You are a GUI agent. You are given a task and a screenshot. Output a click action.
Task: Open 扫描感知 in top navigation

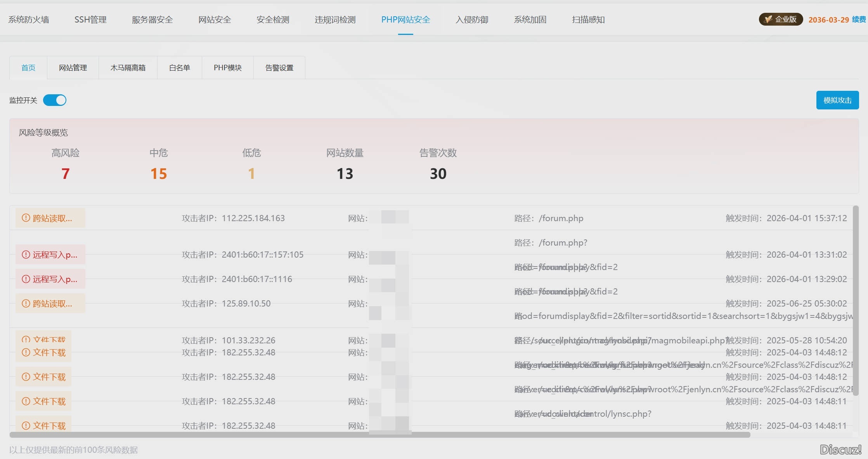click(x=588, y=20)
